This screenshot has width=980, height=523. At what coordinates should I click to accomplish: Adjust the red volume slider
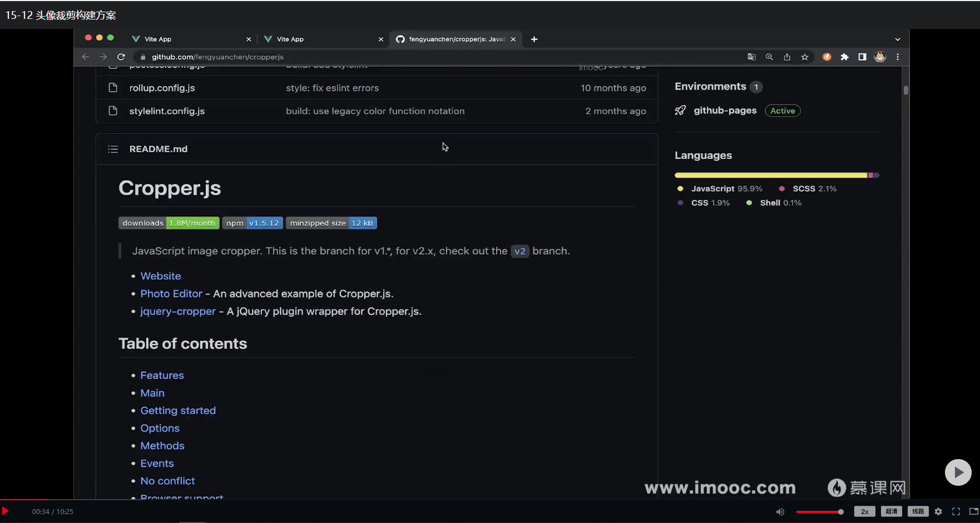(x=820, y=511)
